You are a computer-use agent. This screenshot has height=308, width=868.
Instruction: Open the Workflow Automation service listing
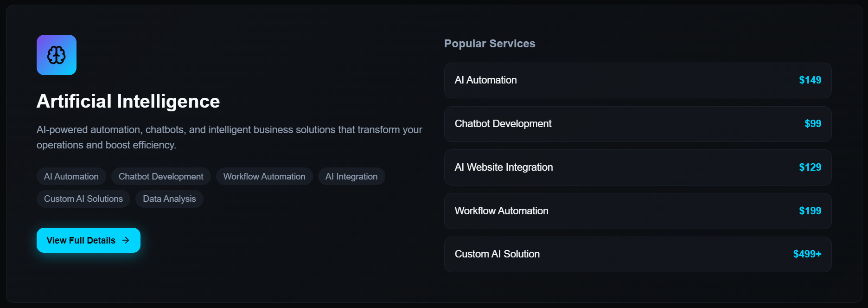tap(638, 211)
